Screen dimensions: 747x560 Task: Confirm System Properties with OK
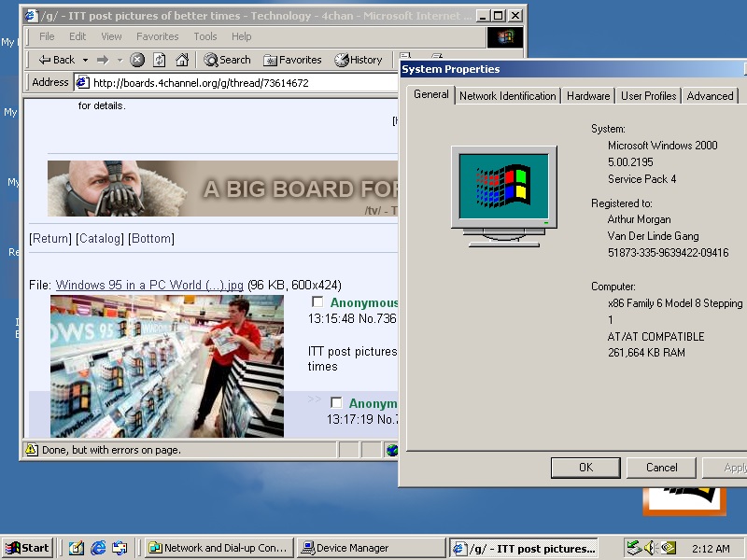coord(585,468)
